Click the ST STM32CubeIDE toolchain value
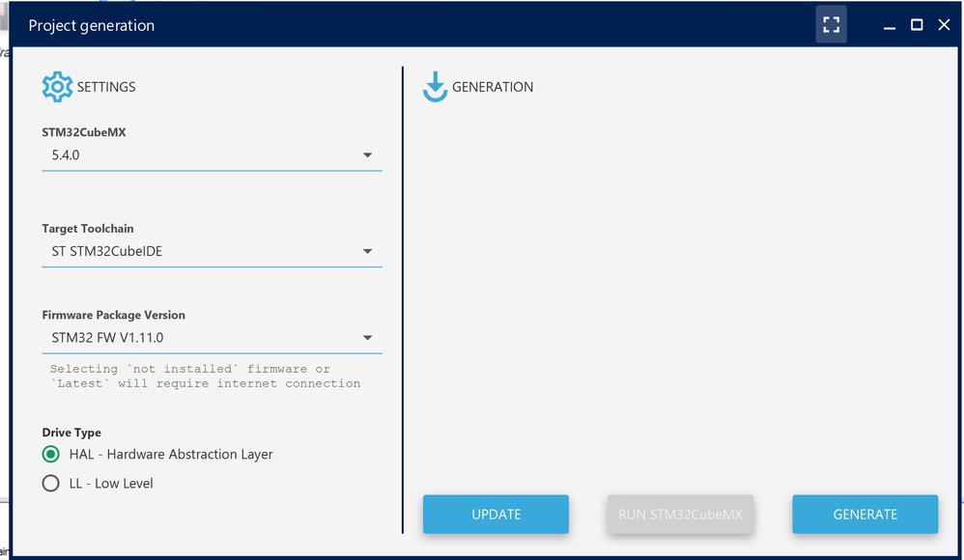This screenshot has height=560, width=964. (x=107, y=251)
